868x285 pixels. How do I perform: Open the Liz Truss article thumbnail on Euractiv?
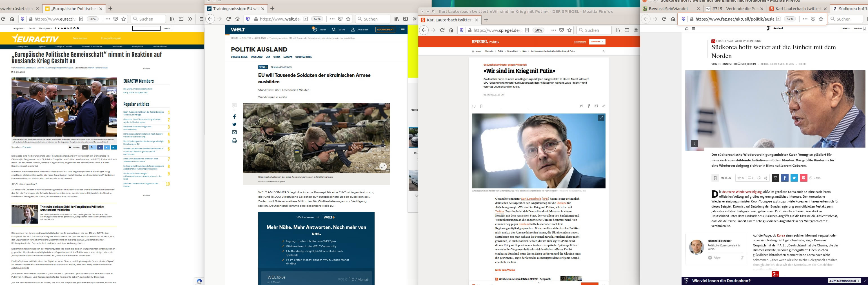click(25, 214)
